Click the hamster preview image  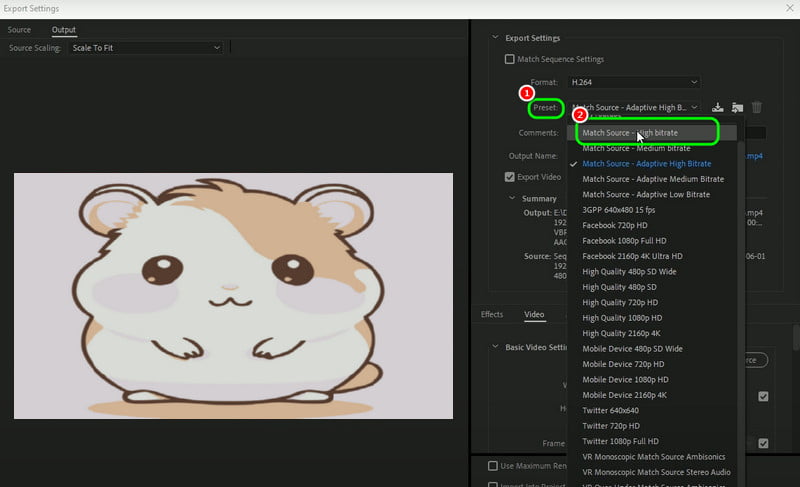(233, 296)
